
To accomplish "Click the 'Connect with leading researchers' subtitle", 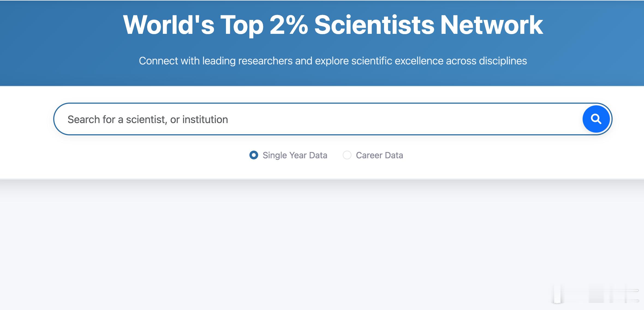I will [333, 61].
